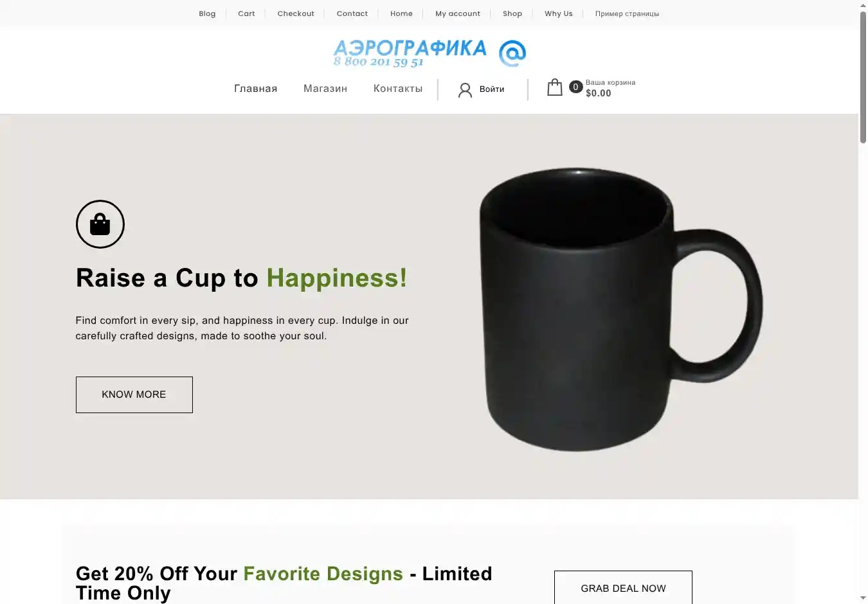Click the vertical page scrollbar
Viewport: 868px width, 604px height.
click(x=863, y=302)
